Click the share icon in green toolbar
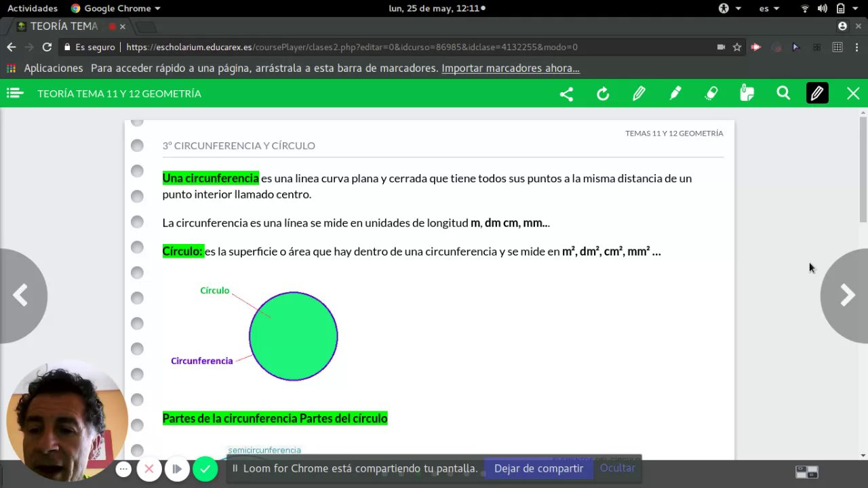 point(566,94)
